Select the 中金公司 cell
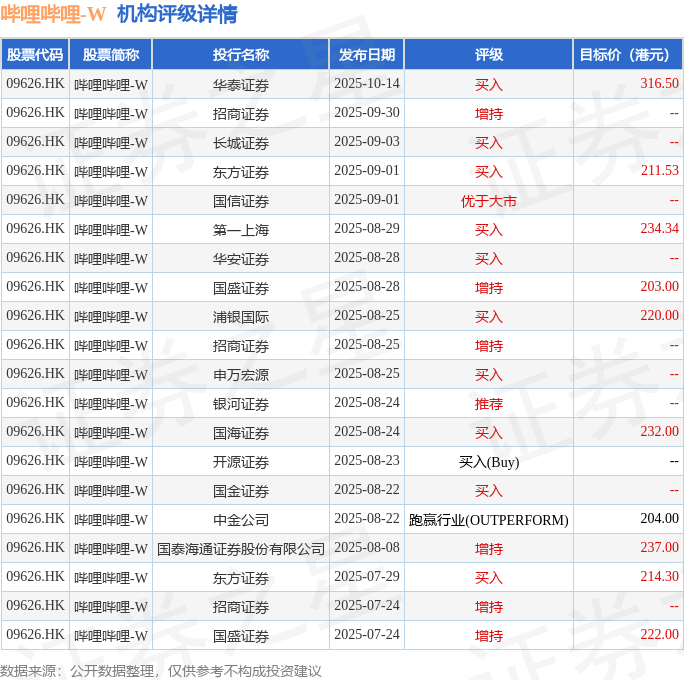This screenshot has width=684, height=680. (241, 519)
